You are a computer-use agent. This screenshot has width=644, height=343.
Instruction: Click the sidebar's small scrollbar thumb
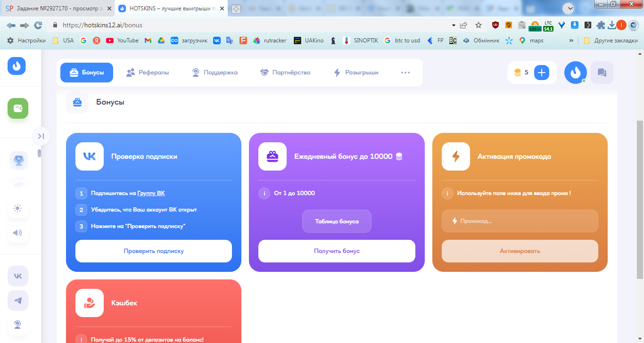click(40, 154)
